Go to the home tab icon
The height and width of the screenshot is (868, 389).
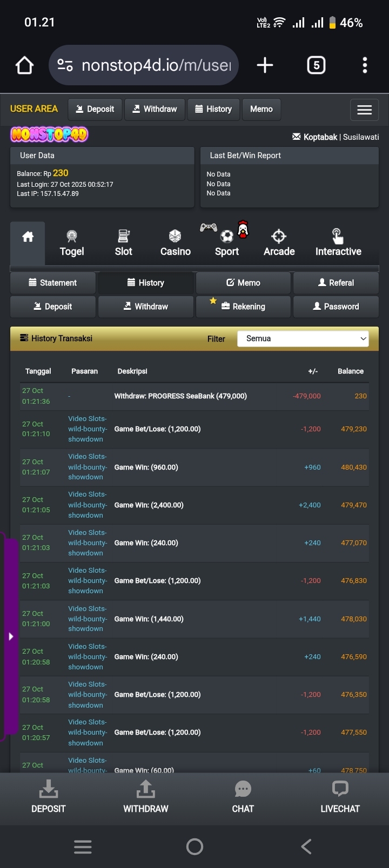pyautogui.click(x=28, y=238)
